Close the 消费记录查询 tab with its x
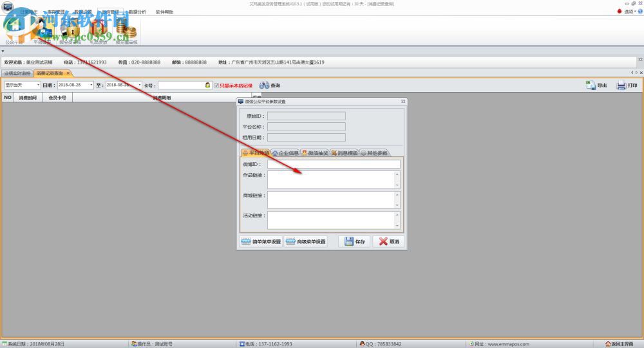Viewport: 644px width, 348px height. pyautogui.click(x=68, y=73)
